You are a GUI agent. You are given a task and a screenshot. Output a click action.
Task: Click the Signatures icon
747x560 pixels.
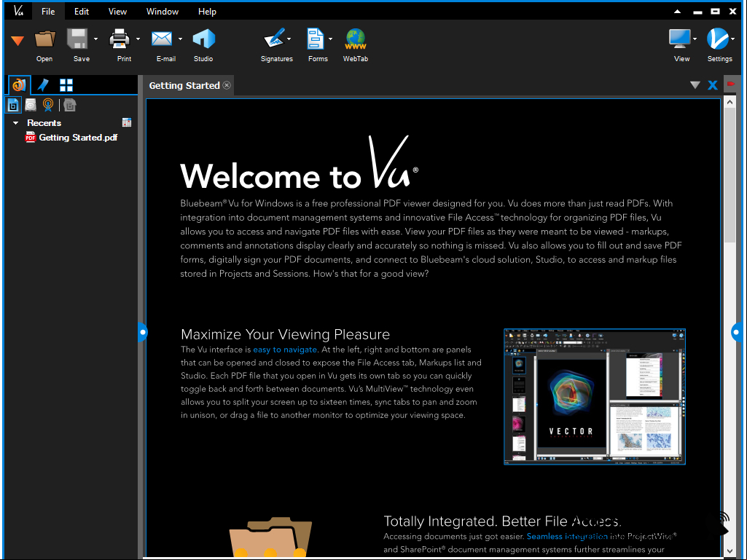(274, 39)
